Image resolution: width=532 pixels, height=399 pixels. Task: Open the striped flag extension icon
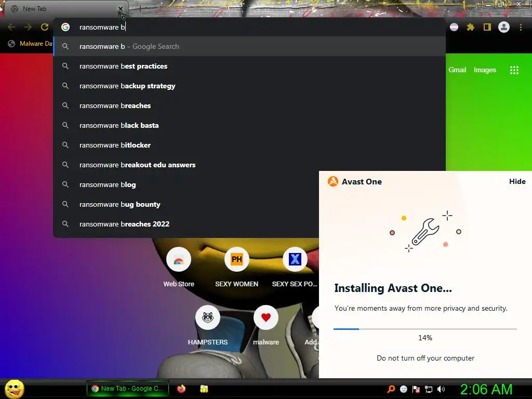click(x=454, y=27)
